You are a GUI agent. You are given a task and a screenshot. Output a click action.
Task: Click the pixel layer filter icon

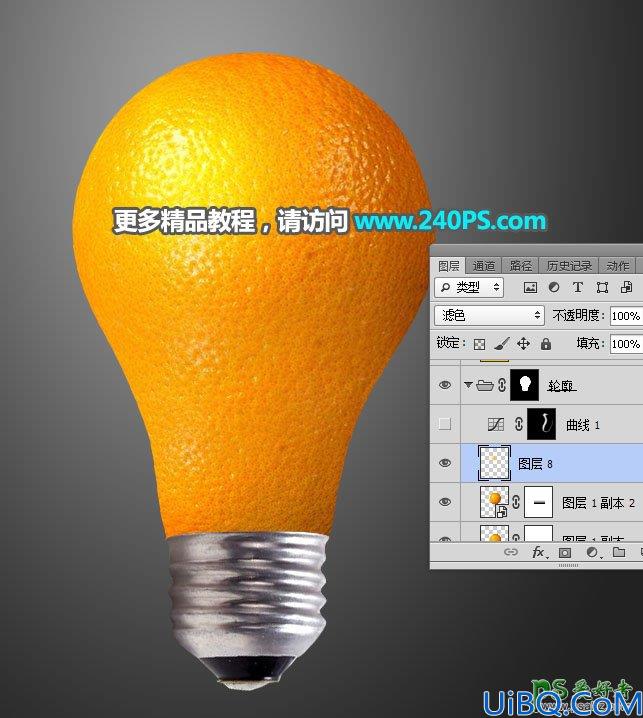pyautogui.click(x=530, y=288)
